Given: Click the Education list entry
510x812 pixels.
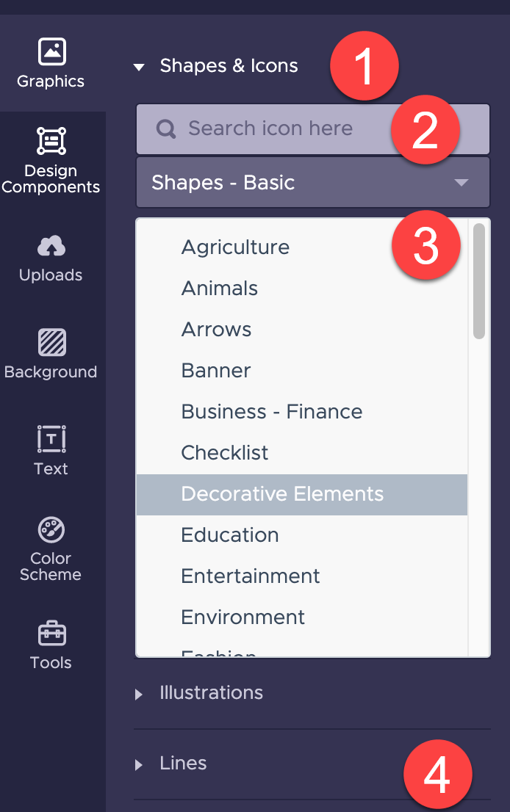Looking at the screenshot, I should (x=229, y=535).
